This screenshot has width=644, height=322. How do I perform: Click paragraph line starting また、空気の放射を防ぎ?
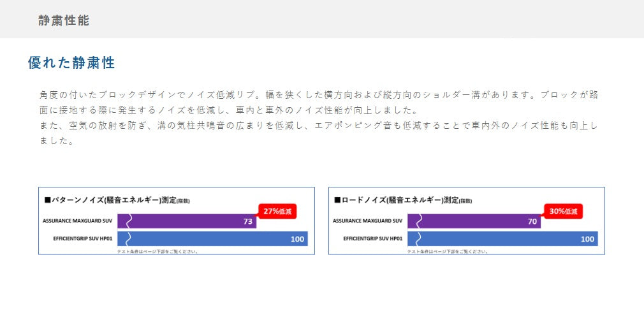pos(319,126)
